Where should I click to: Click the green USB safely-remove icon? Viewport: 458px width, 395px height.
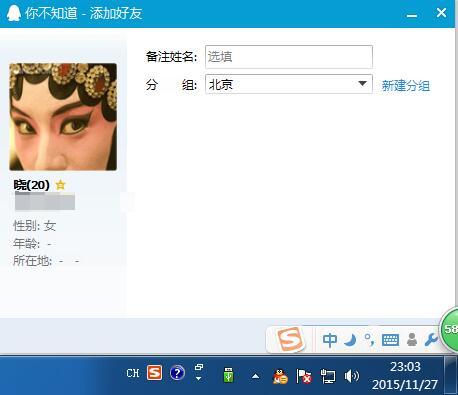(228, 375)
